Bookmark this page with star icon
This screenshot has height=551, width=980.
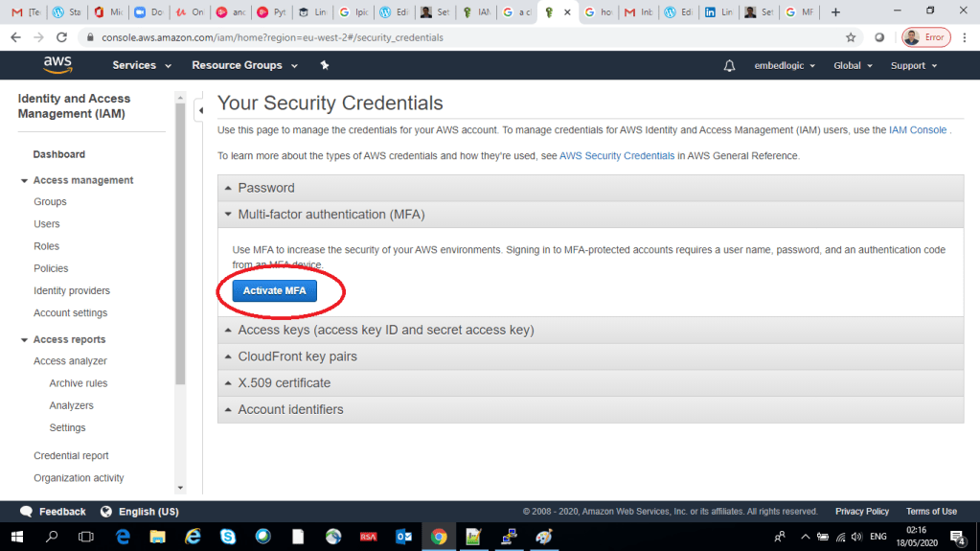tap(851, 37)
